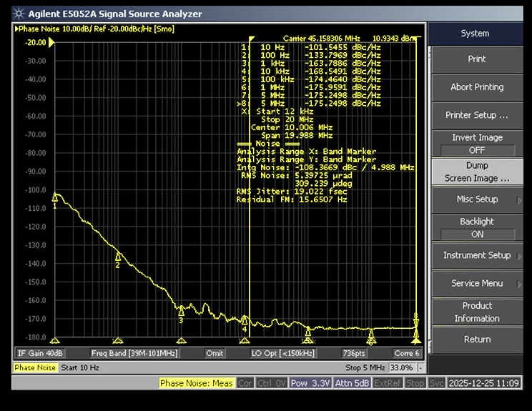Toggle the Invert Image OFF setting
Image resolution: width=532 pixels, height=411 pixels.
(x=477, y=144)
